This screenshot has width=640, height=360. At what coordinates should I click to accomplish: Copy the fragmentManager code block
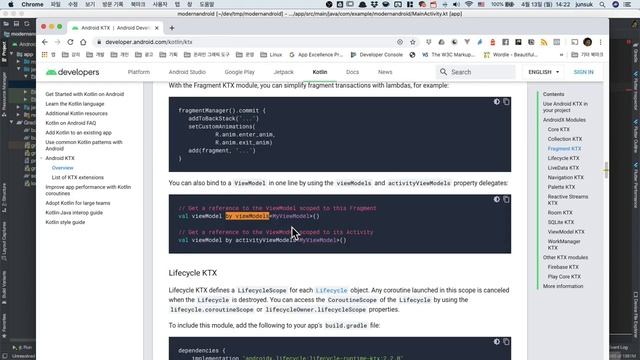(506, 102)
